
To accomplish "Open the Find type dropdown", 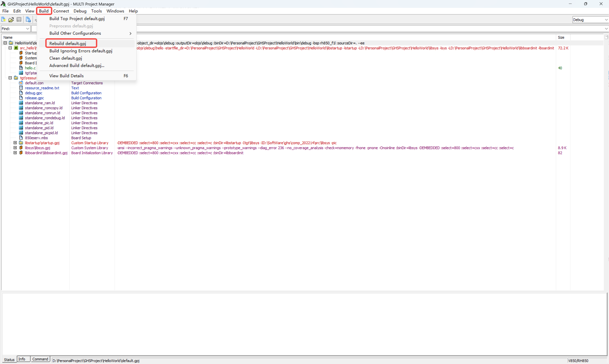I will coord(28,29).
